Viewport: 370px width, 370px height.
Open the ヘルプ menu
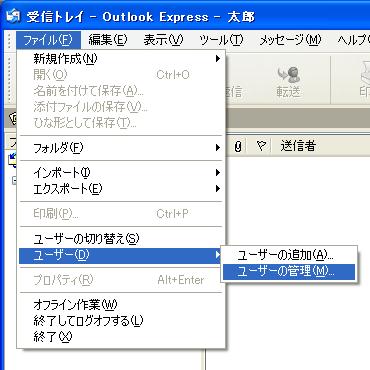coord(353,40)
